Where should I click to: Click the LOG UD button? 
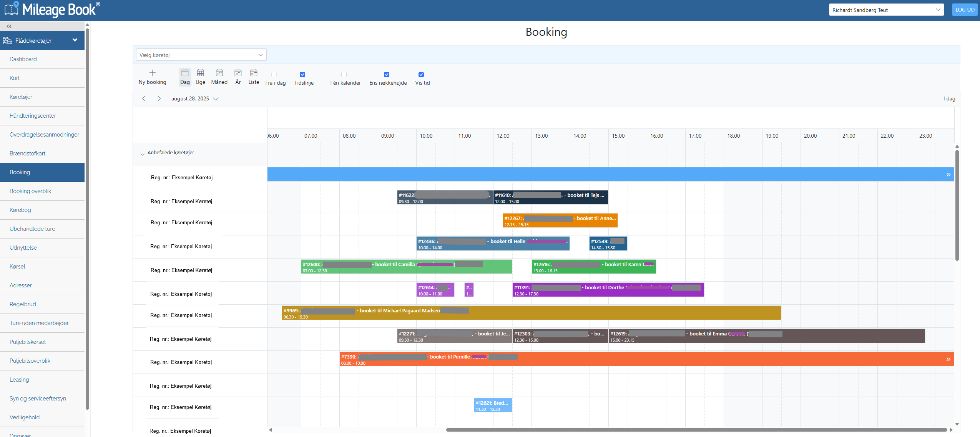tap(965, 10)
